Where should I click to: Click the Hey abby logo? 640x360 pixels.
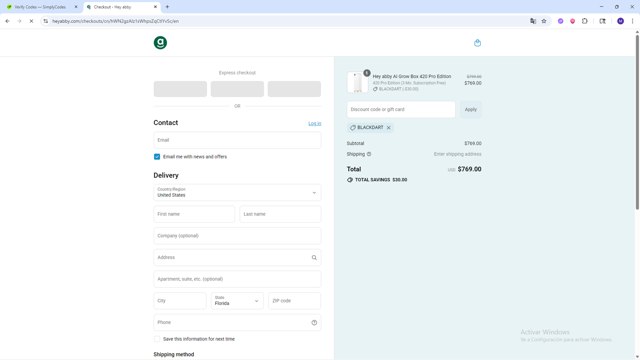tap(160, 42)
